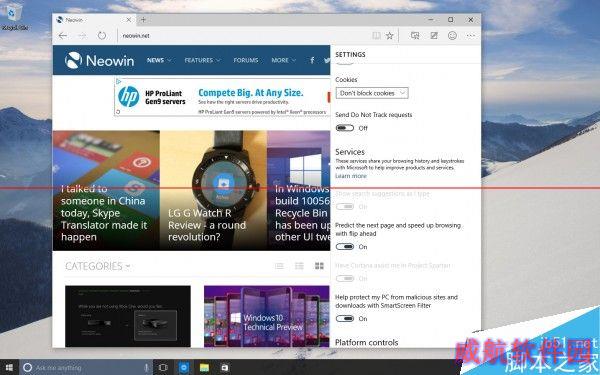Toggle predict next page flip ahead switch
Viewport: 600px width, 375px height.
point(345,247)
